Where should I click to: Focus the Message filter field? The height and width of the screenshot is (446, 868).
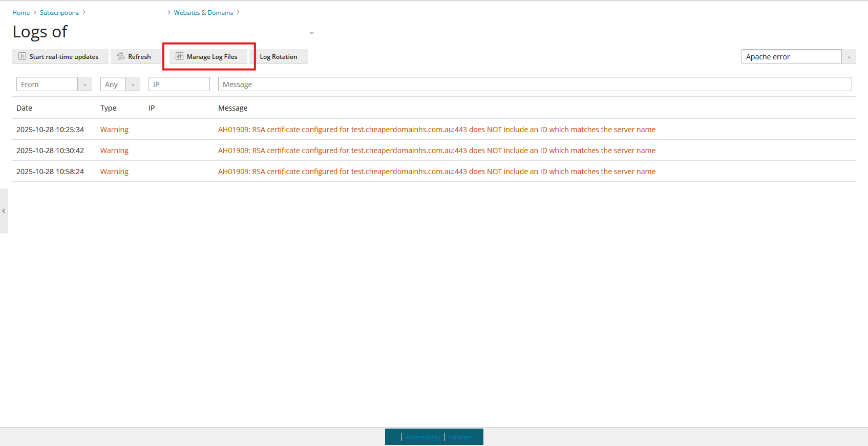tap(535, 84)
